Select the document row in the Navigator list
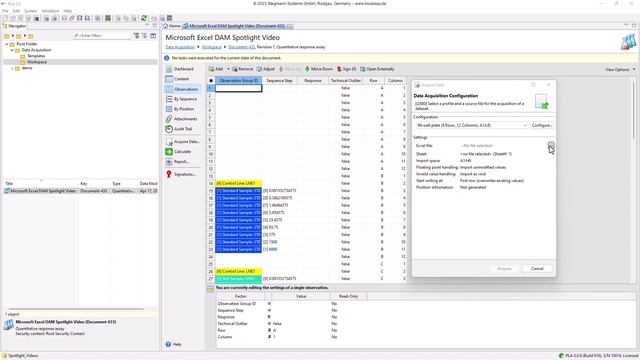 (x=80, y=191)
